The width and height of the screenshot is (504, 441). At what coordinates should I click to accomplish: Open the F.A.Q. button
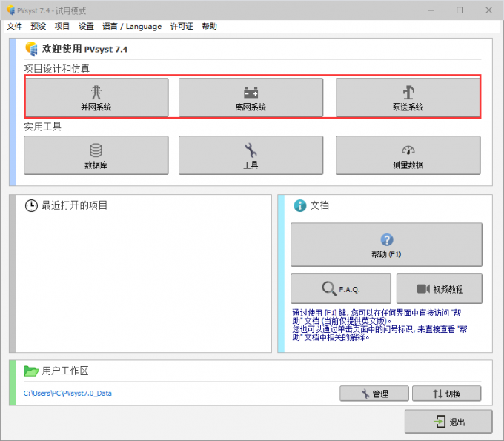tap(341, 288)
